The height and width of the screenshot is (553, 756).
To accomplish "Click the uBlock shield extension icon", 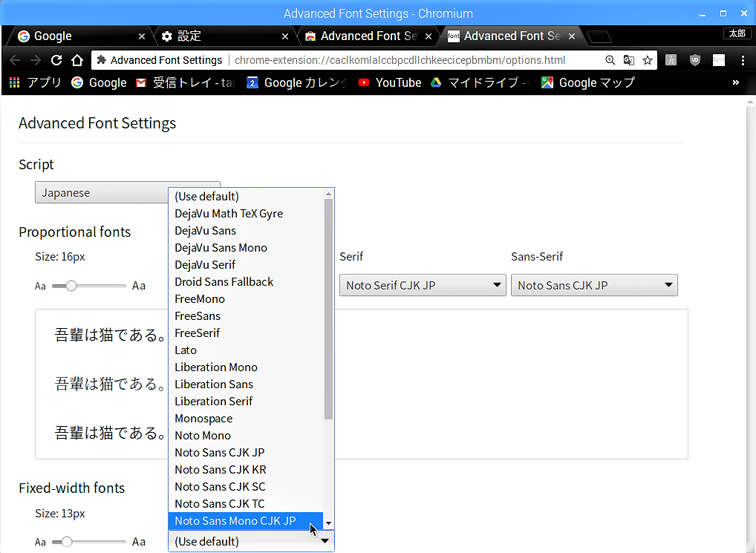I will click(x=695, y=60).
